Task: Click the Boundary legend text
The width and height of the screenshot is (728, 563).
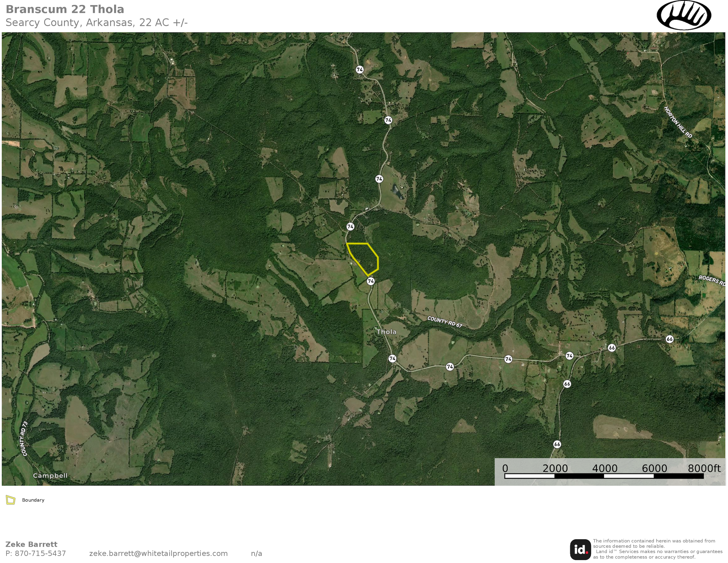Action: pos(33,500)
